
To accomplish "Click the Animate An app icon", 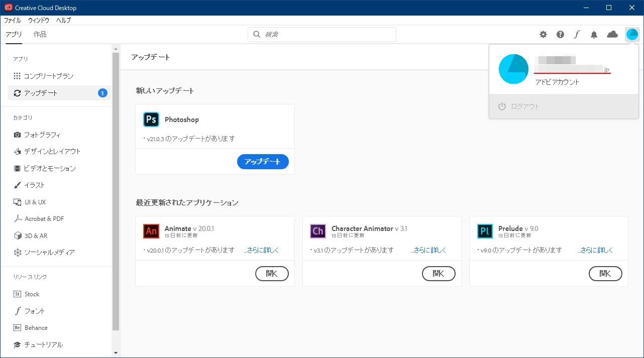I will click(x=151, y=231).
